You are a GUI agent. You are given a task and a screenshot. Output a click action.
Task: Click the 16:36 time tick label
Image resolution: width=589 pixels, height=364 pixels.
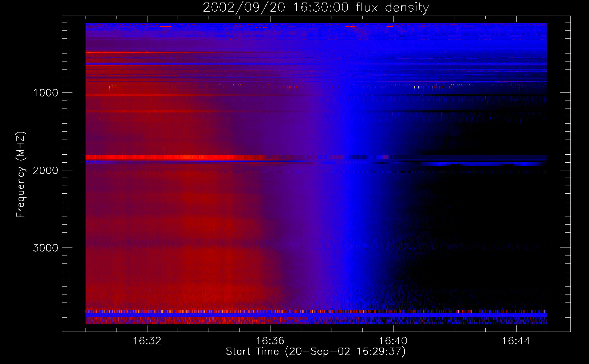tap(270, 341)
